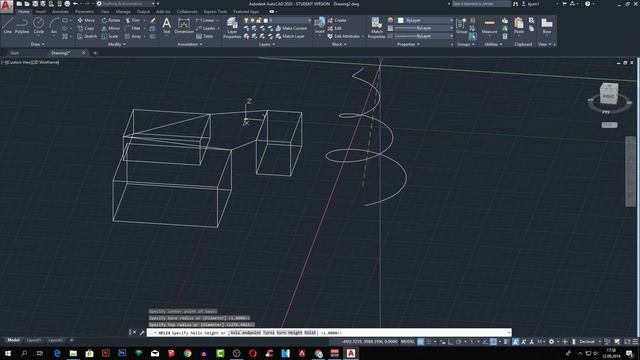Click the Insert block icon

[320, 26]
